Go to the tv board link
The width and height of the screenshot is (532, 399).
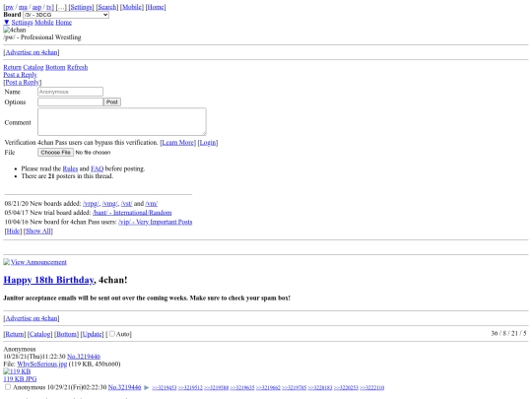click(48, 7)
